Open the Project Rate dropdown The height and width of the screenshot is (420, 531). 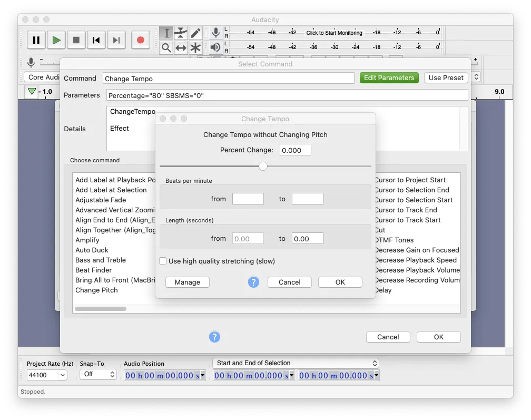point(47,375)
